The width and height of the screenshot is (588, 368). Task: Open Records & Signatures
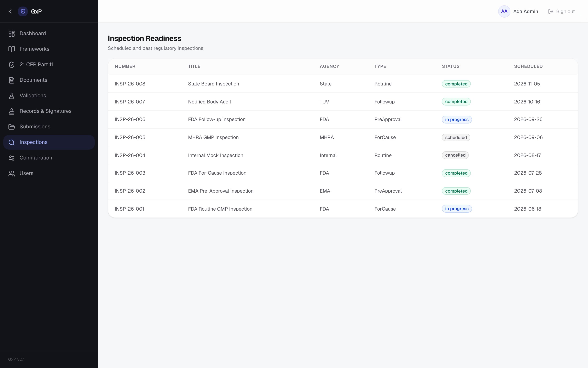pos(49,111)
